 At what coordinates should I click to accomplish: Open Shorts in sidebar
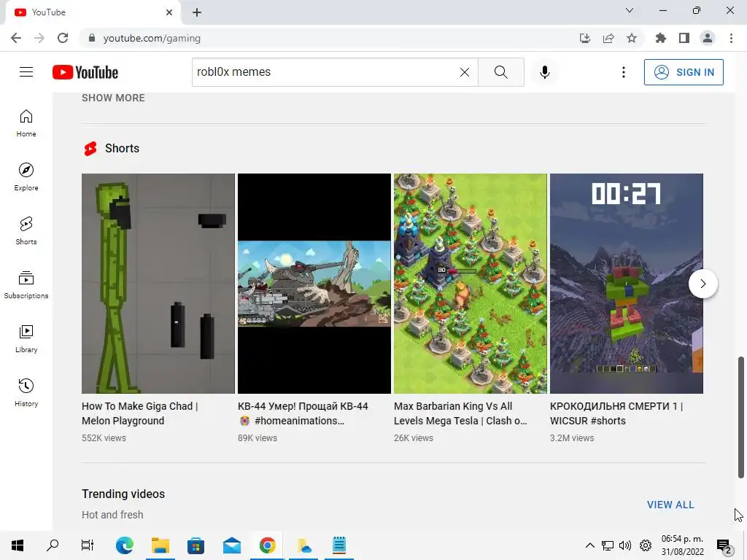(x=26, y=230)
